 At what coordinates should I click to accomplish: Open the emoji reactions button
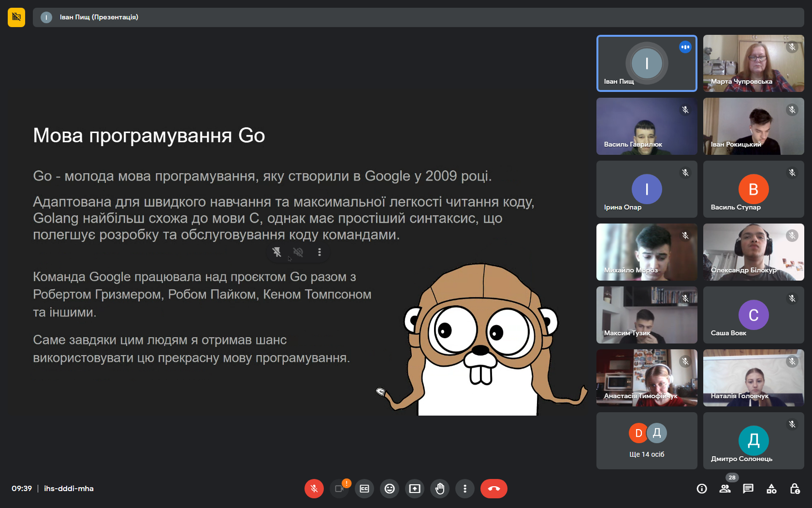click(x=390, y=489)
